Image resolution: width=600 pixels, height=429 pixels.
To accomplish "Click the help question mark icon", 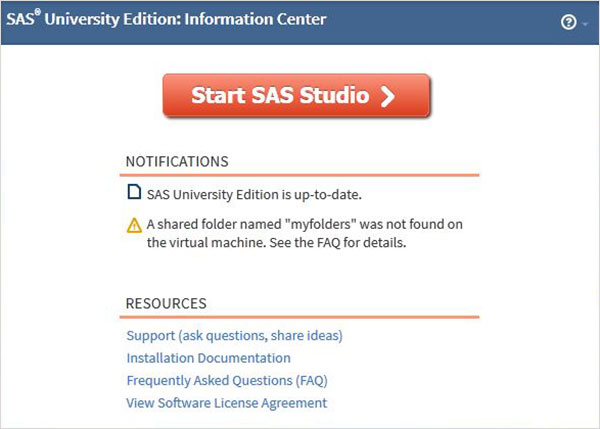I will click(x=568, y=22).
